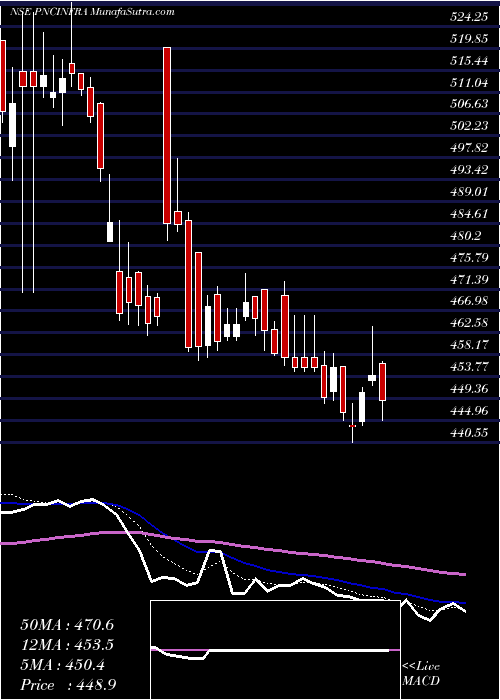Click the 471.39 price axis label
This screenshot has width=500, height=700.
[468, 279]
